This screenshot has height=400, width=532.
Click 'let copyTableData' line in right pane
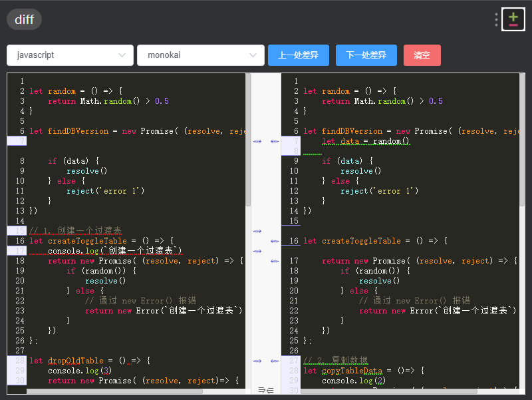point(363,371)
